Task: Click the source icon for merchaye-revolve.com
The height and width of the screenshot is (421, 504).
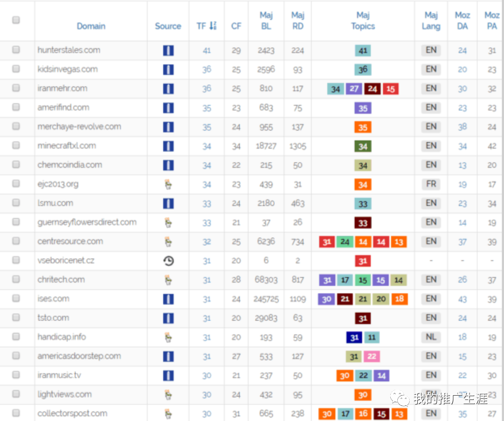Action: [168, 127]
